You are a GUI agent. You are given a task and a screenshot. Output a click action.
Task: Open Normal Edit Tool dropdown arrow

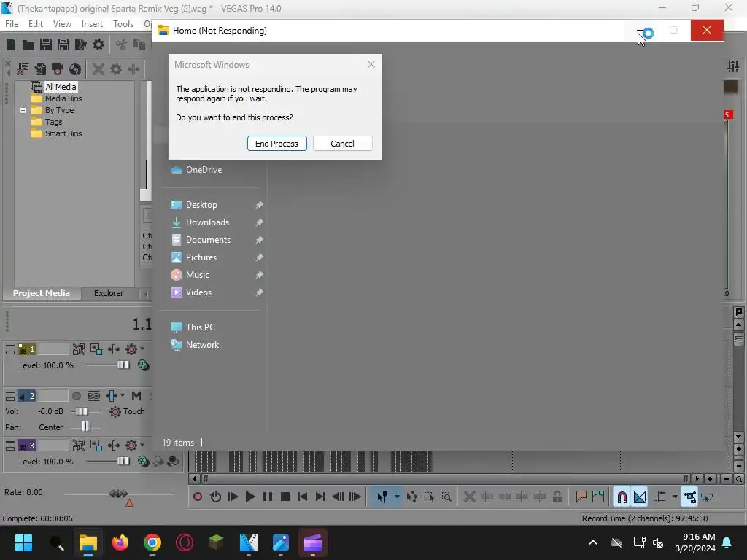click(x=397, y=497)
